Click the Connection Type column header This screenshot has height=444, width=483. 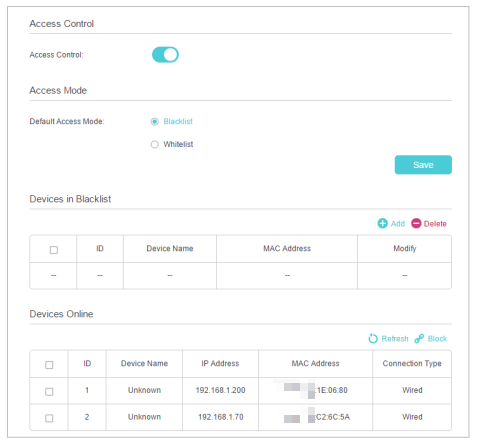pyautogui.click(x=412, y=363)
